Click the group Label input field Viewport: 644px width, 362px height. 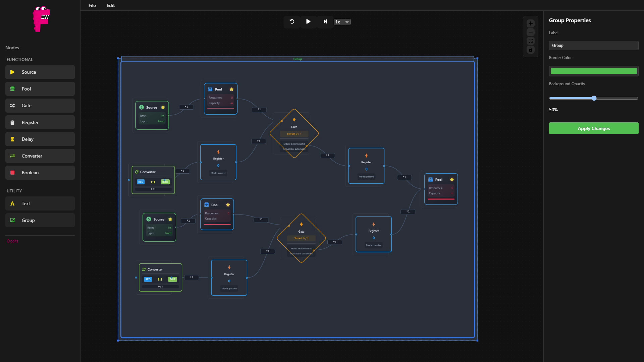click(594, 45)
